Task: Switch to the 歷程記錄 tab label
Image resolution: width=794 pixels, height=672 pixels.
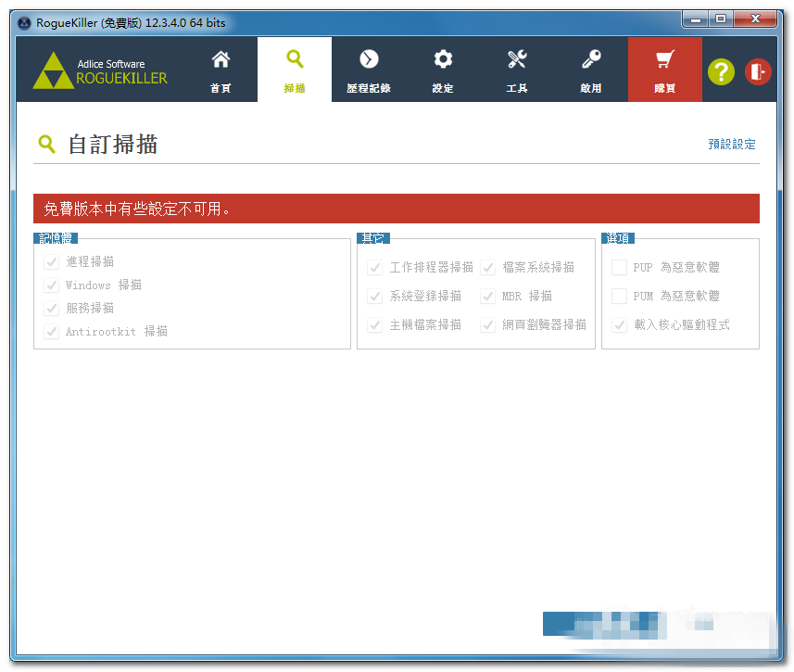Action: click(369, 88)
